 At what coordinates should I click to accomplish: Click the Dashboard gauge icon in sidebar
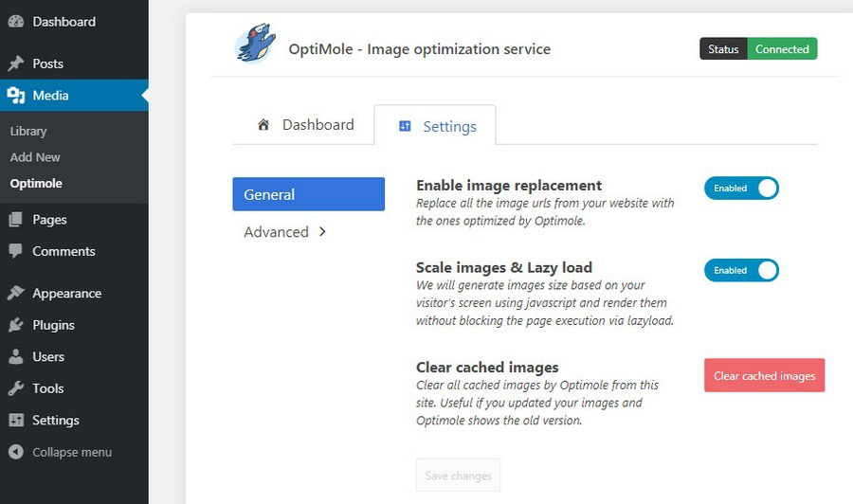click(16, 22)
